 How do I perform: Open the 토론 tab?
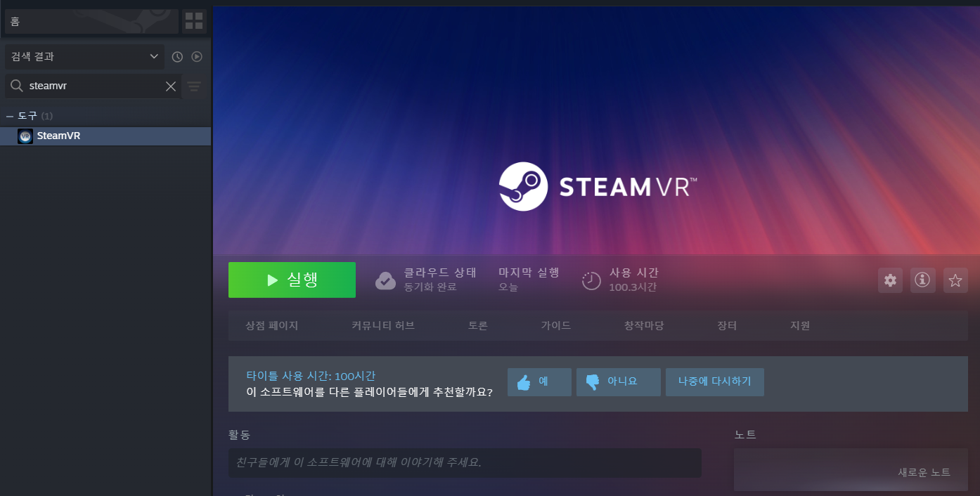478,326
